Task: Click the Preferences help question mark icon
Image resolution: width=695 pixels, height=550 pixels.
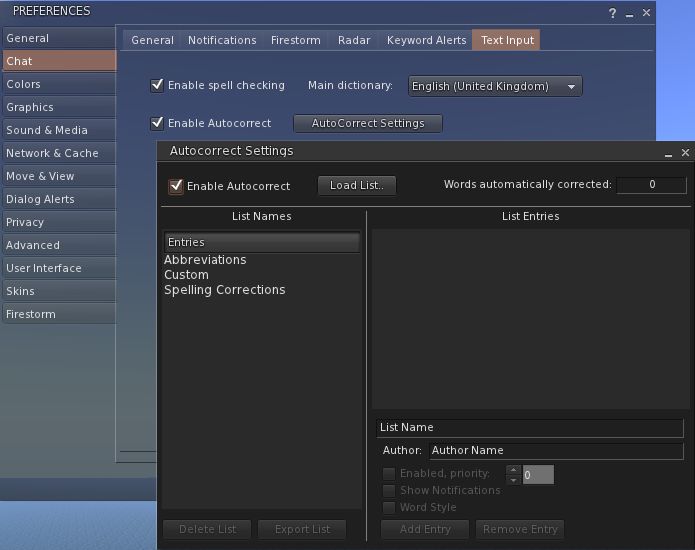Action: [613, 13]
